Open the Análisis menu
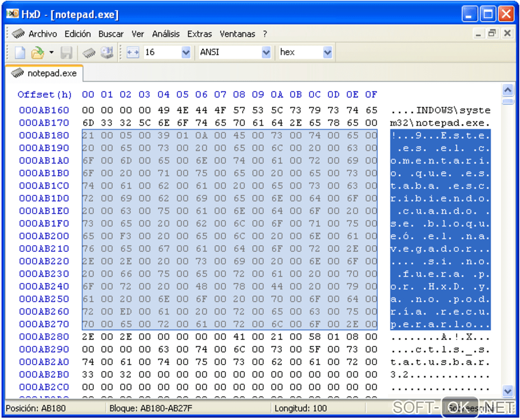Viewport: 520px width, 420px height. coord(166,34)
